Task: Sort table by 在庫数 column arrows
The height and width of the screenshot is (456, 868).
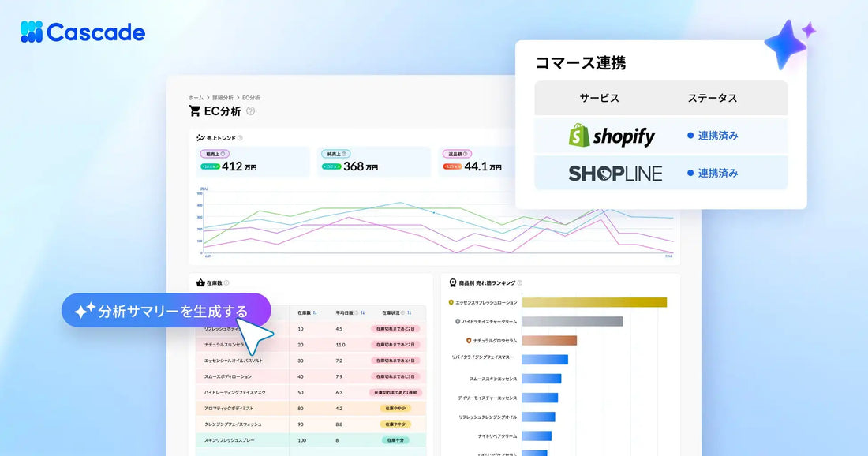Action: (315, 312)
